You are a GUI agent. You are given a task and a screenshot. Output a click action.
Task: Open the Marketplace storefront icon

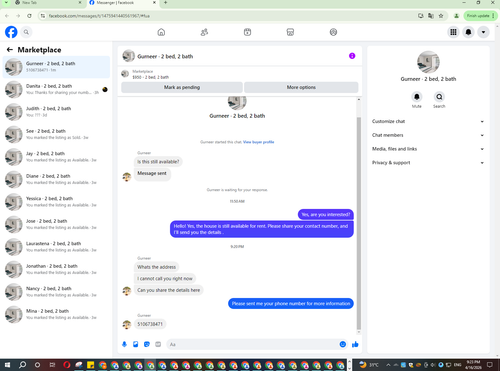(290, 32)
